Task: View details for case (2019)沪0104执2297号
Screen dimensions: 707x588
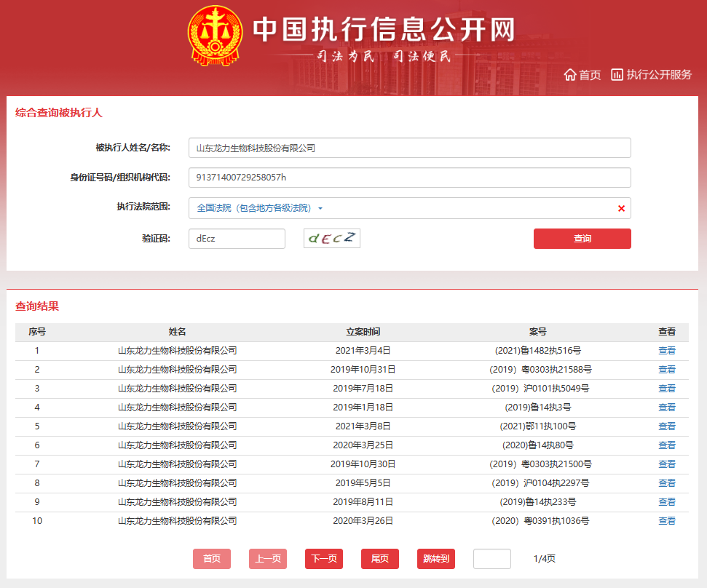Action: (666, 483)
